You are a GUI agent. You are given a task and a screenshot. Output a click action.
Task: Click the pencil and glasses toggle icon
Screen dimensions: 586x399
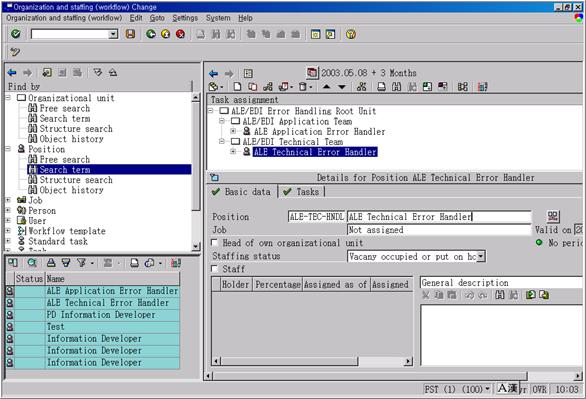coord(15,52)
